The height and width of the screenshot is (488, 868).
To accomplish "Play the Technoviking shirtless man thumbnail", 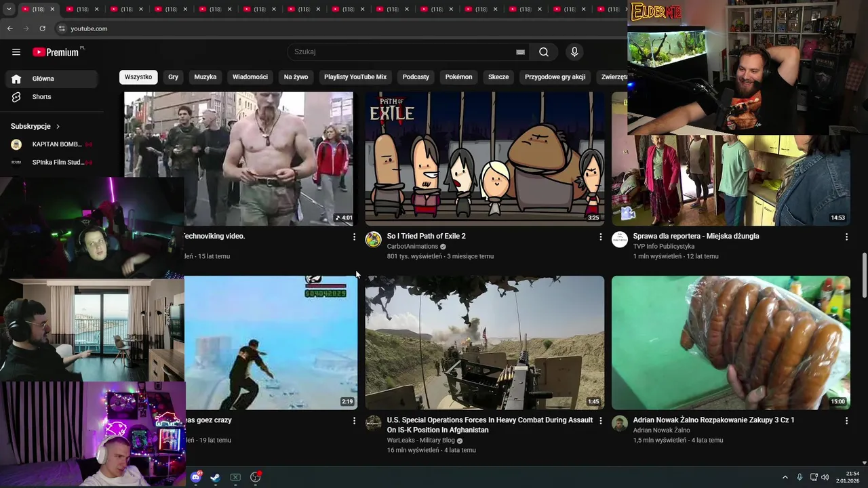I will [x=239, y=159].
